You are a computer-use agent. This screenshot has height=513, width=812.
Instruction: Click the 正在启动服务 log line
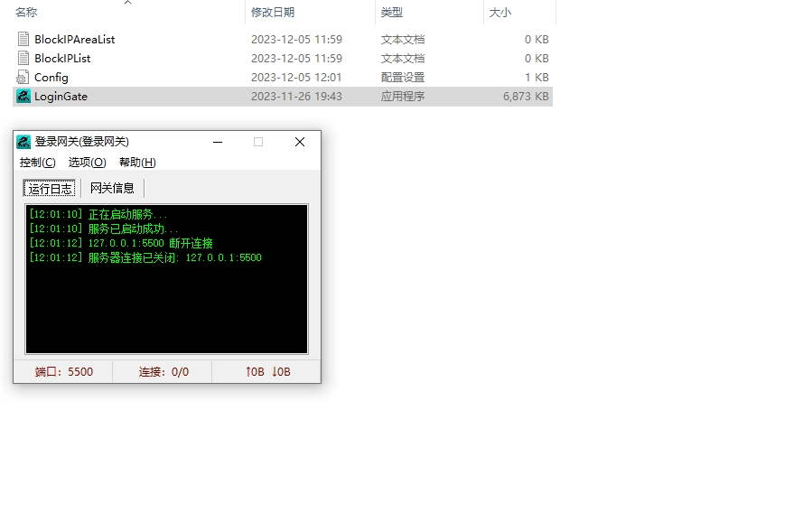tap(98, 214)
